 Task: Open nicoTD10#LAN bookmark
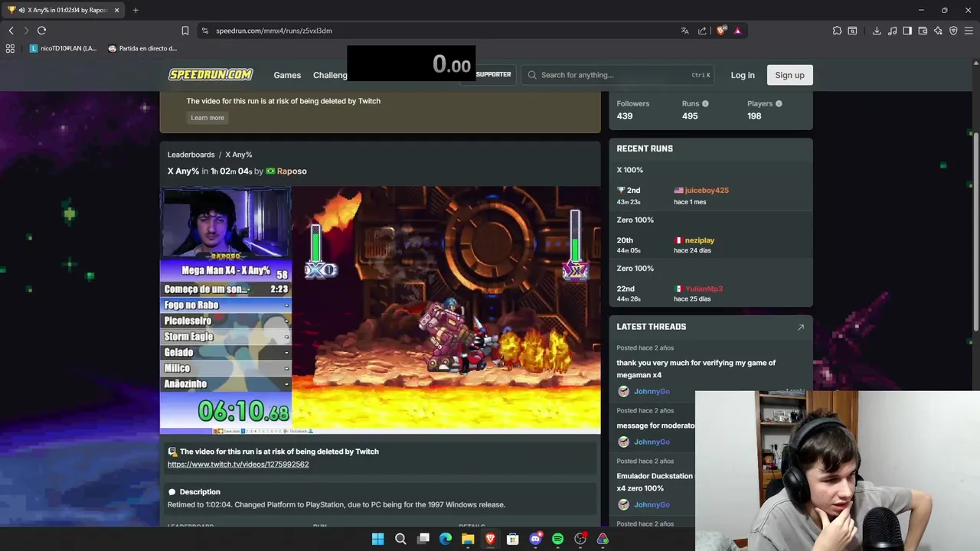click(63, 48)
